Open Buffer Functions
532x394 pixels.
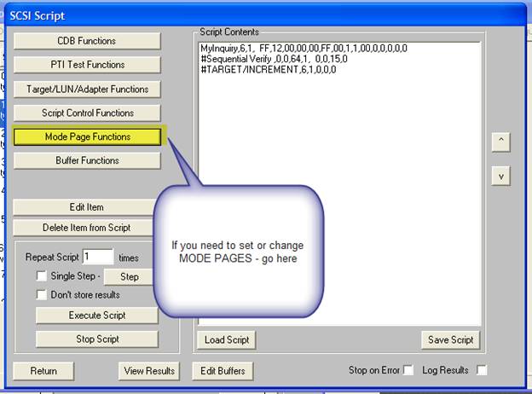[87, 160]
